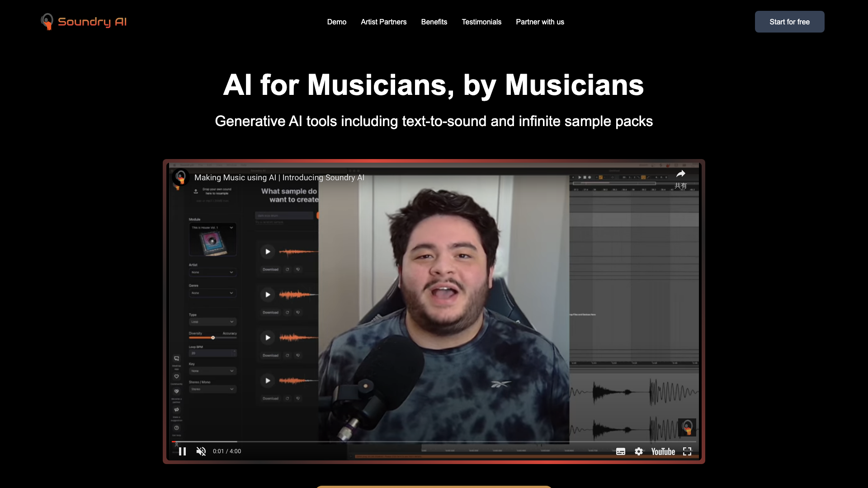Unmute the video's sound

(x=201, y=451)
